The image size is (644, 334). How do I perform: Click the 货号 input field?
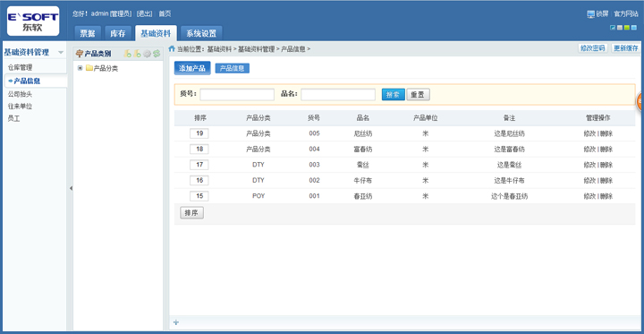coord(237,95)
